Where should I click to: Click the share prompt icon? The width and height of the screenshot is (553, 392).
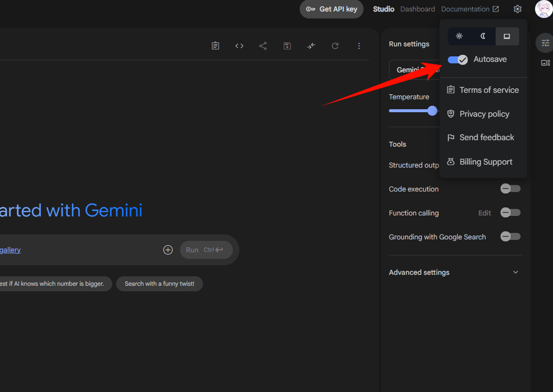pos(263,46)
